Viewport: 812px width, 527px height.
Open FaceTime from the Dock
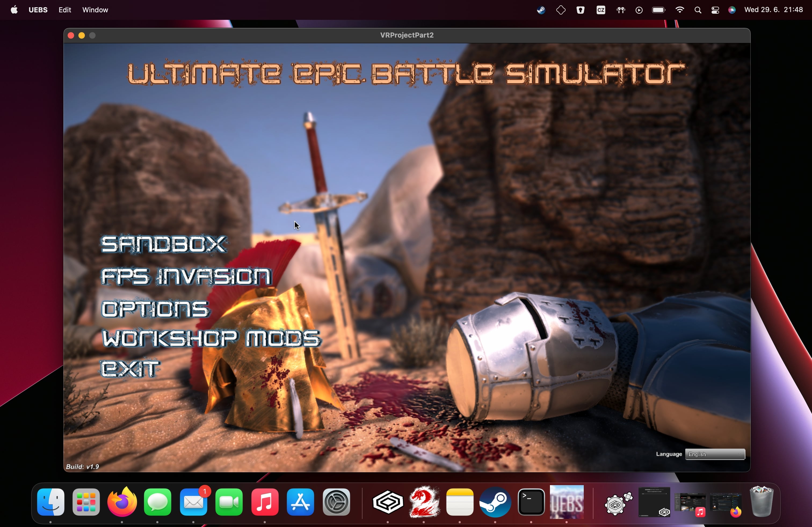pos(229,502)
